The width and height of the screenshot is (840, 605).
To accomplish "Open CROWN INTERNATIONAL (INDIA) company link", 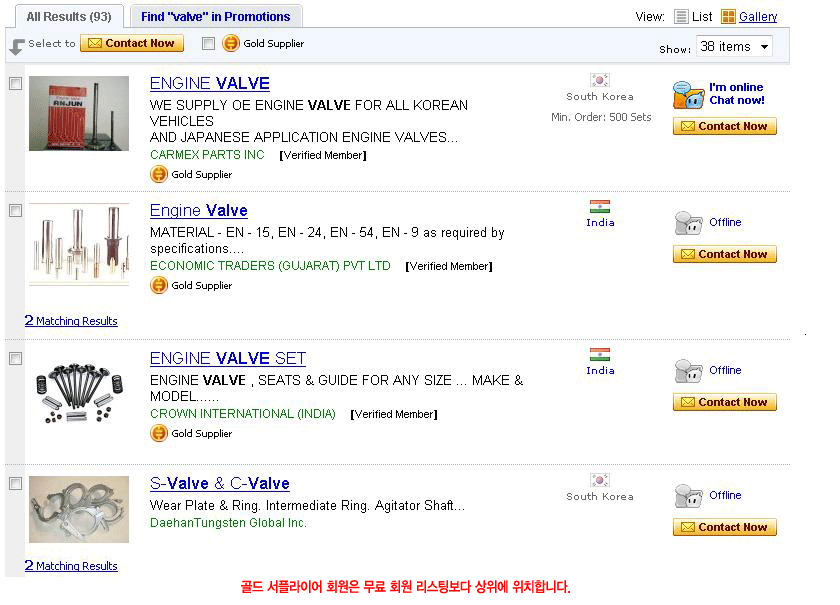I will tap(243, 414).
